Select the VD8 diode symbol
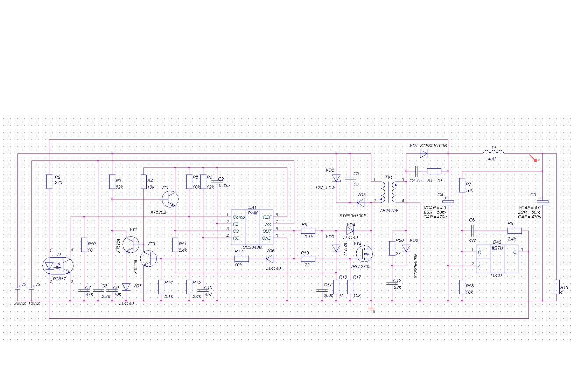Screen dimensions: 588x368 [x=406, y=248]
